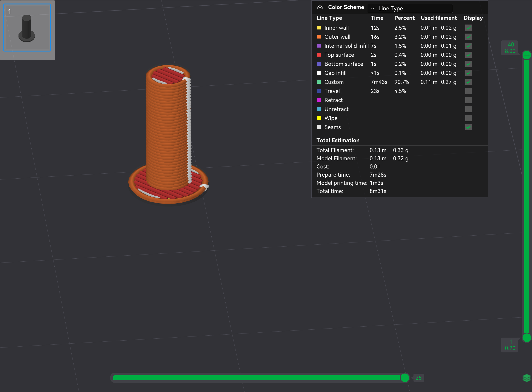Click the bright yellow Wipe color swatch
The height and width of the screenshot is (392, 532).
318,118
